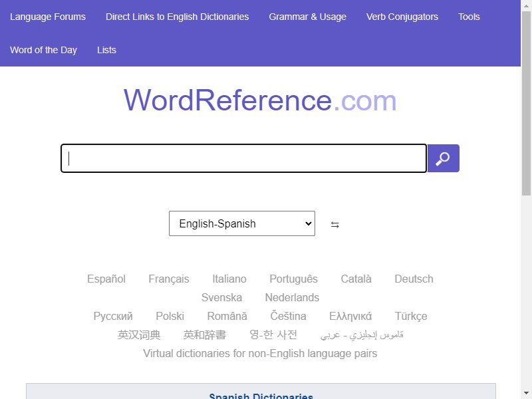Image resolution: width=532 pixels, height=399 pixels.
Task: Open the 英汉词典 Chinese dictionary link
Action: point(139,335)
